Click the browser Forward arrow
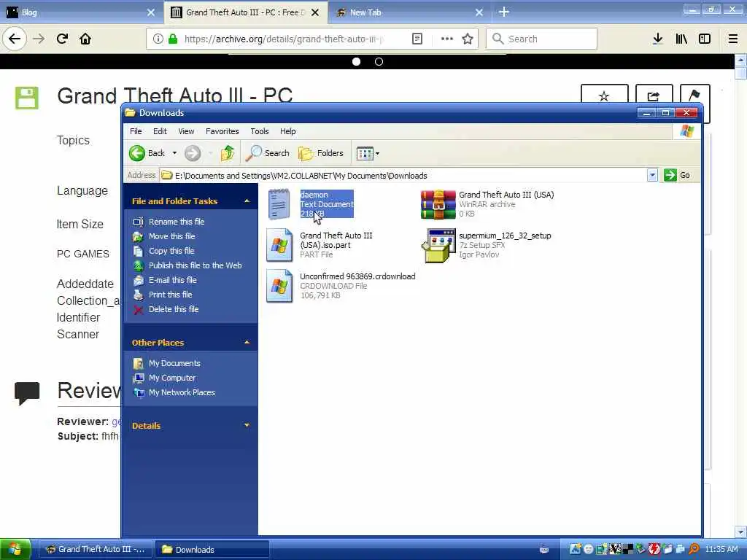The image size is (747, 560). click(39, 39)
